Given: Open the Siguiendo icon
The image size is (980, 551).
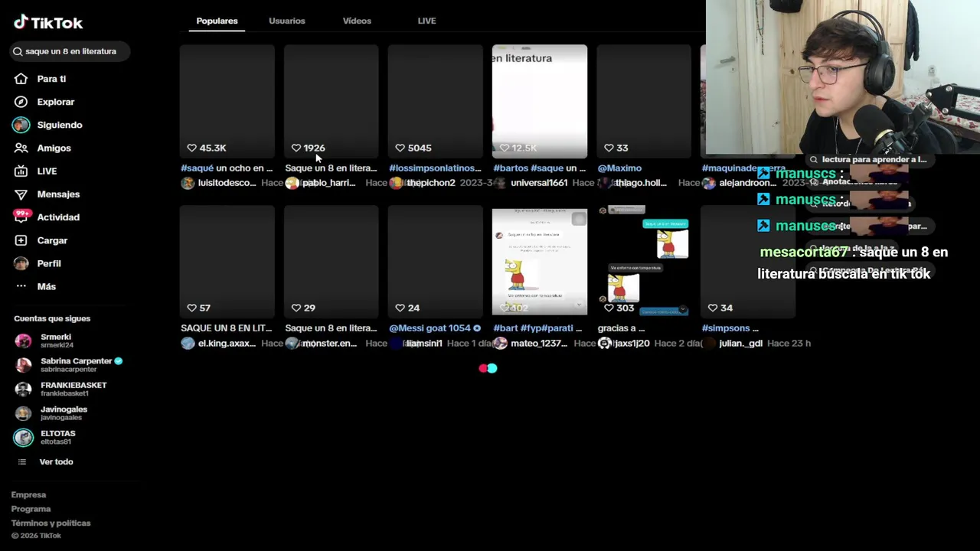Looking at the screenshot, I should point(21,125).
